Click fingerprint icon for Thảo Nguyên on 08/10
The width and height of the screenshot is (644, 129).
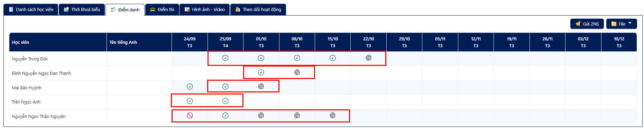[297, 116]
